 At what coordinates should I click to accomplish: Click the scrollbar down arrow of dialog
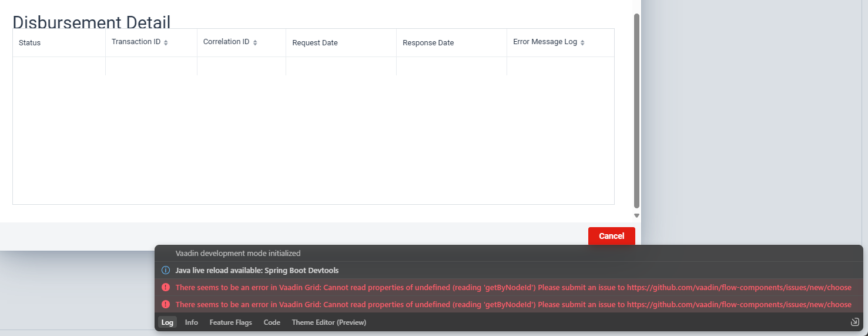(x=636, y=216)
